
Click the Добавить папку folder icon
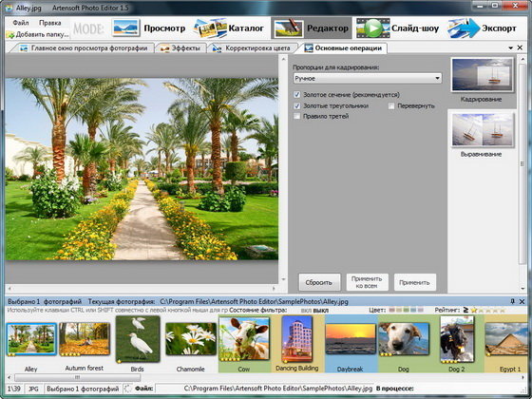[x=10, y=34]
